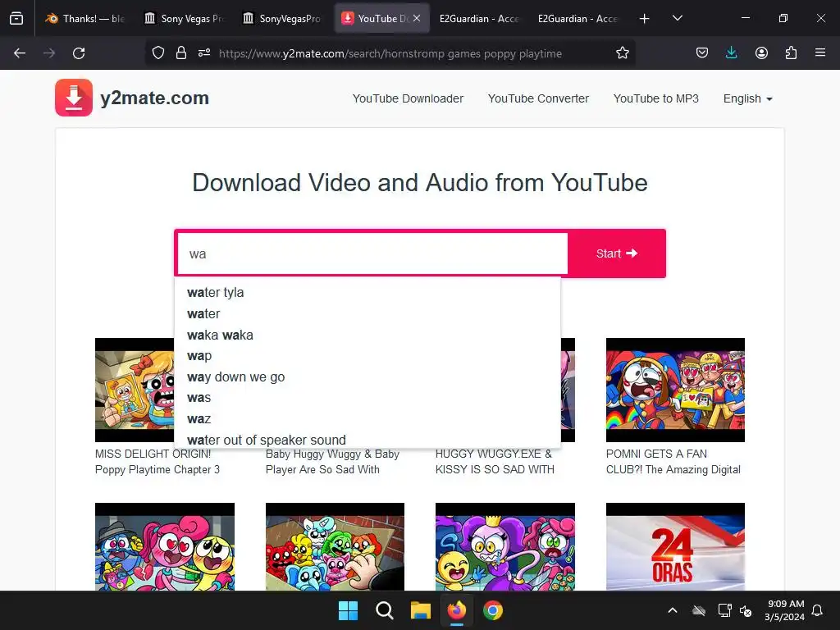Viewport: 840px width, 630px height.
Task: Switch to the Sony Vegas Pro tab
Action: (185, 18)
